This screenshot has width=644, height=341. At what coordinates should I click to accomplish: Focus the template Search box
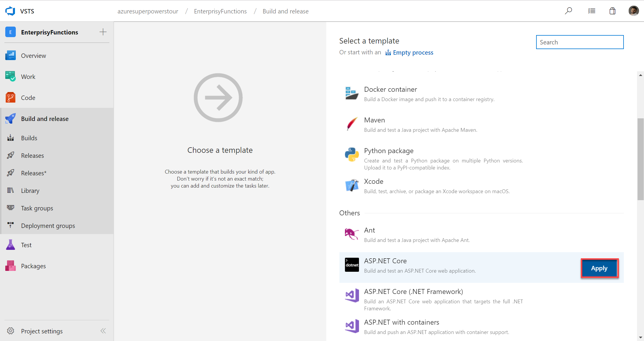point(580,42)
